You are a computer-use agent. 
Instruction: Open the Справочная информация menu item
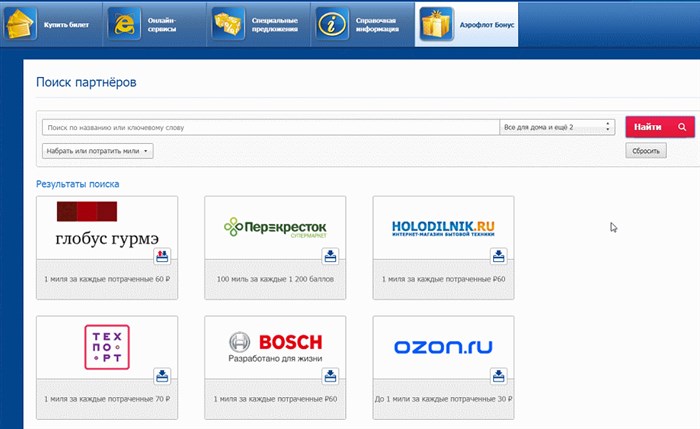363,24
